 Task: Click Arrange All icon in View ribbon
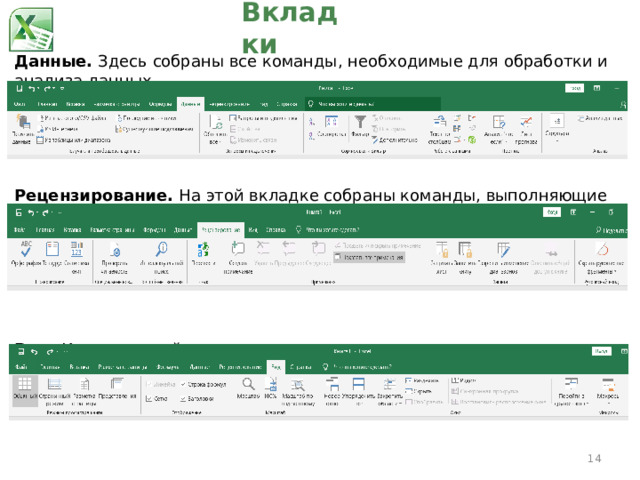pyautogui.click(x=358, y=384)
